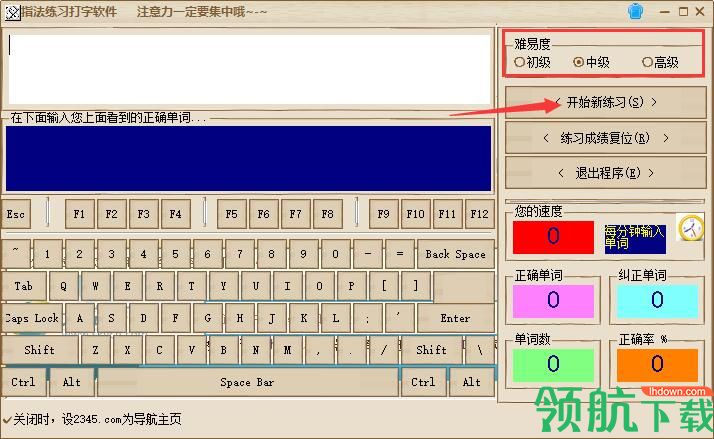Click the app logo icon in title bar

coord(12,12)
